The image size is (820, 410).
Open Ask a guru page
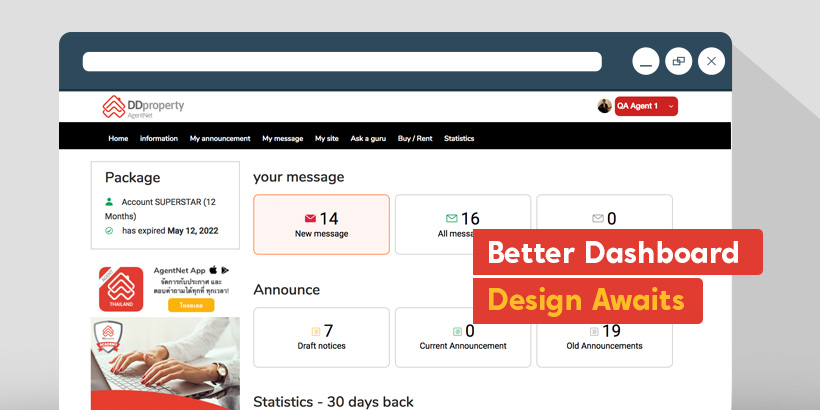point(368,138)
